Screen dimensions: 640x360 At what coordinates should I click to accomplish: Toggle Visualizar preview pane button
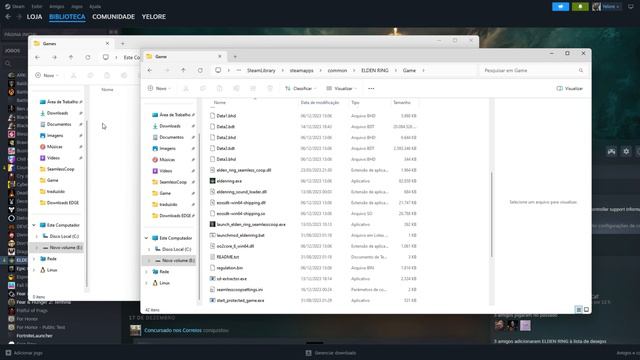570,89
